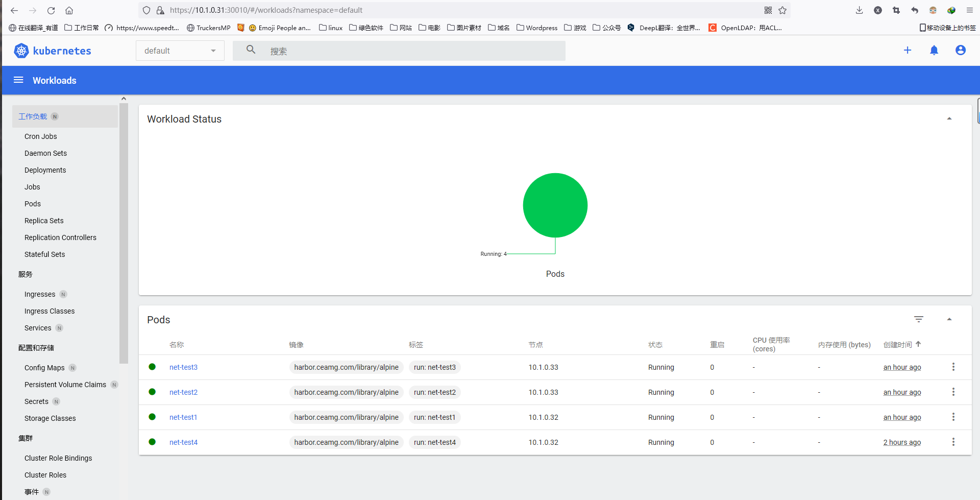Open Storage Classes in sidebar
The height and width of the screenshot is (500, 980).
pyautogui.click(x=50, y=418)
